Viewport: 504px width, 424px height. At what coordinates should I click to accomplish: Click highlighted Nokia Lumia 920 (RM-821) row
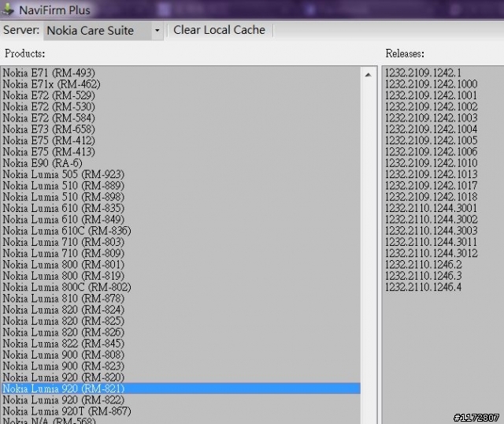(181, 389)
